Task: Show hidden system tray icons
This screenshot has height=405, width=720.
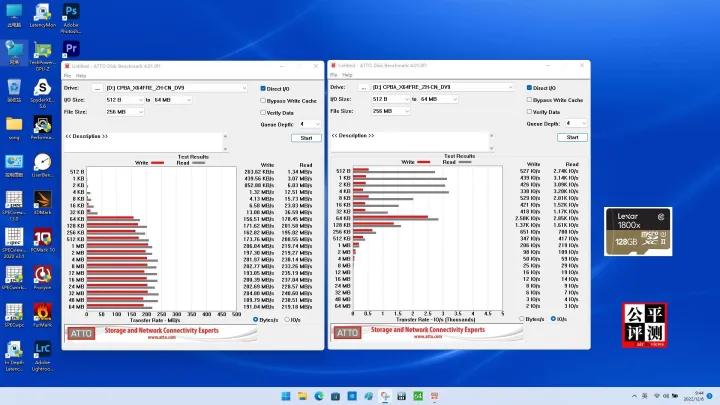Action: click(x=634, y=396)
